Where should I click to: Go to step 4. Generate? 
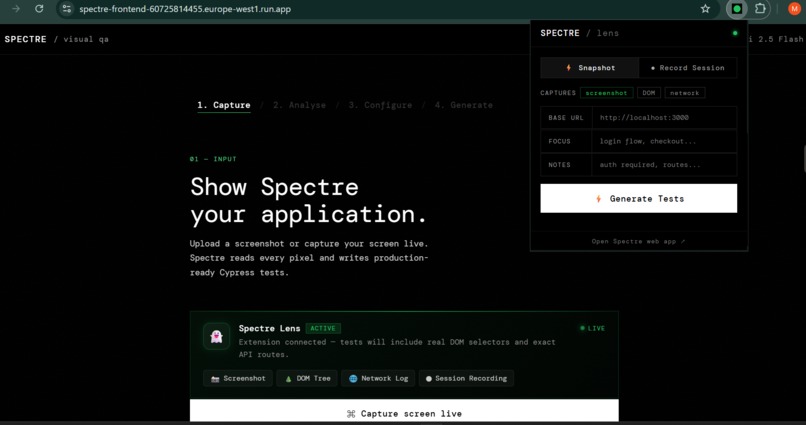464,105
